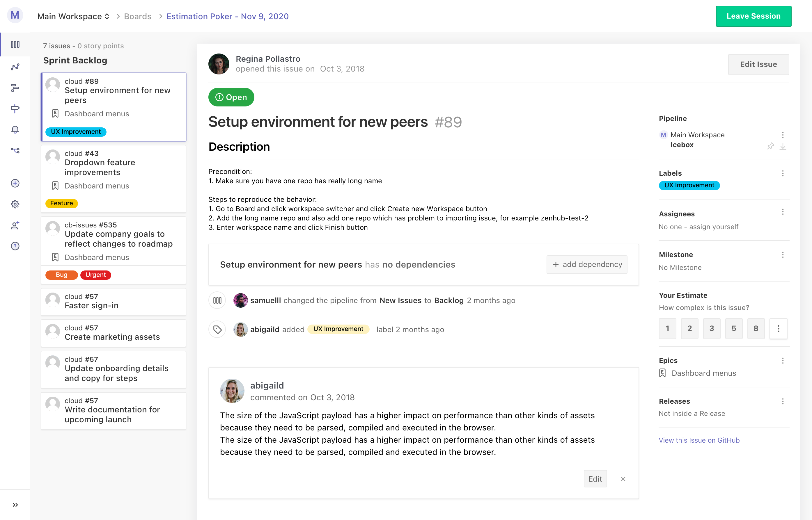Pin the issue in the pipeline
812x520 pixels.
click(x=770, y=146)
